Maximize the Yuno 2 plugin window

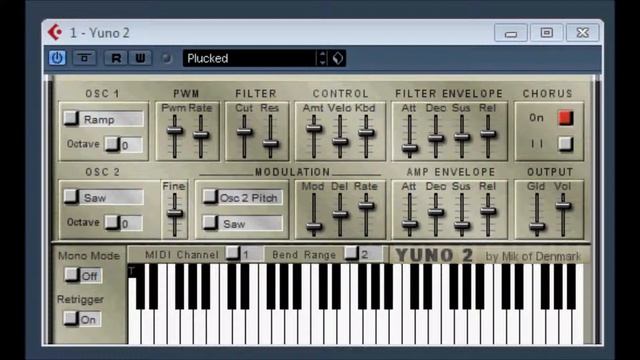(x=547, y=33)
